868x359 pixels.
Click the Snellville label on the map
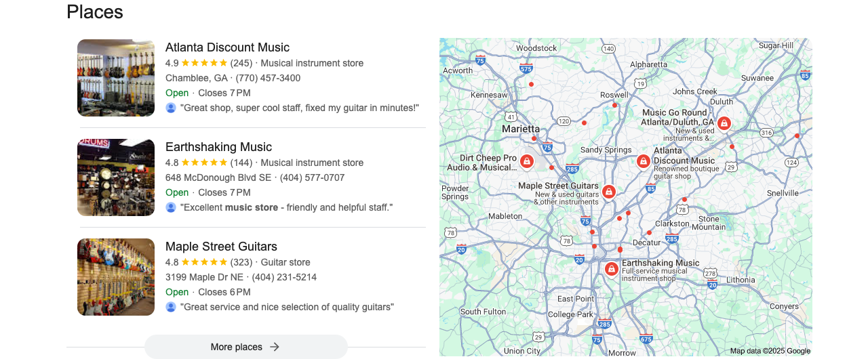click(x=783, y=193)
